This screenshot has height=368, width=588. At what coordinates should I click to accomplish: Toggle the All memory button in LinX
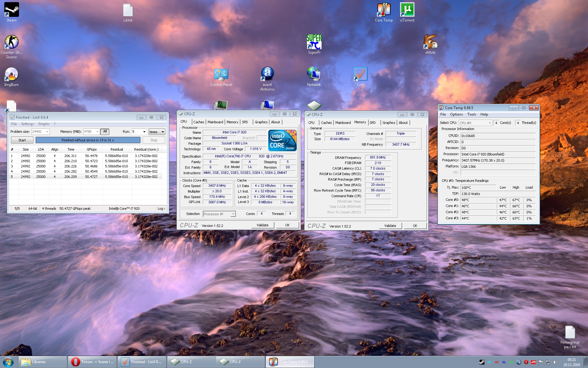105,132
